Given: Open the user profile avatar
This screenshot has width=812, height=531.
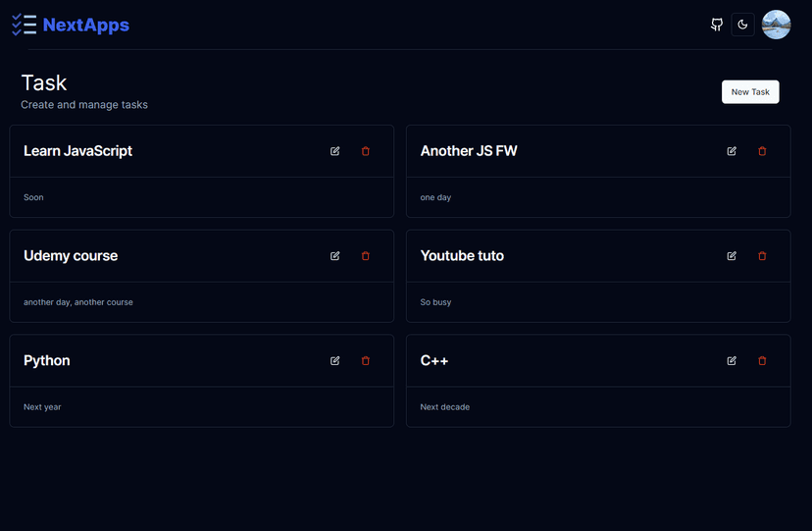Looking at the screenshot, I should (x=777, y=25).
